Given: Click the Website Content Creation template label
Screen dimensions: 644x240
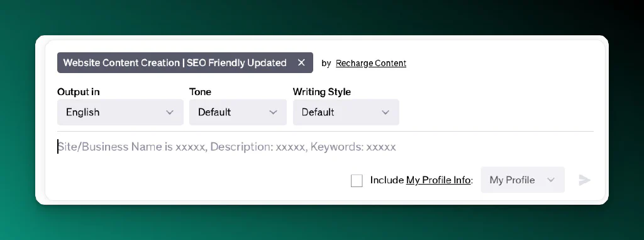Looking at the screenshot, I should pyautogui.click(x=175, y=62).
